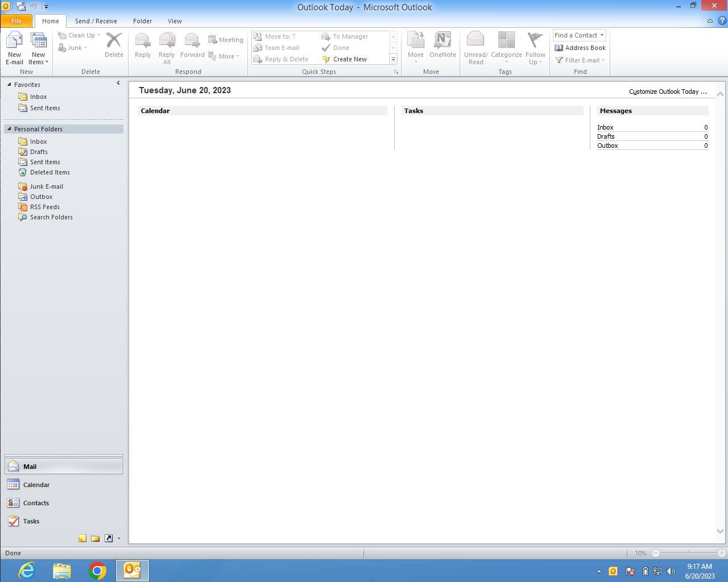Collapse the Personal Folders tree
728x582 pixels.
[9, 129]
